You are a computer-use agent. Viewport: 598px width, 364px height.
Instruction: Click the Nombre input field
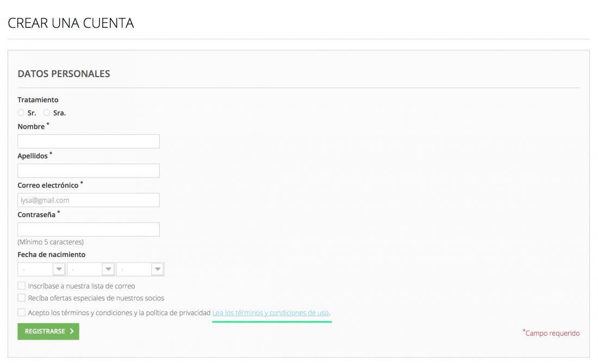89,141
